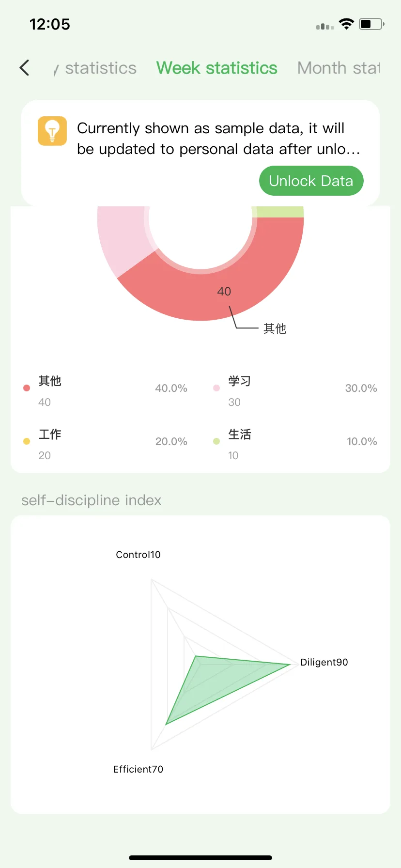Tap the sample data notice text

pos(218,139)
